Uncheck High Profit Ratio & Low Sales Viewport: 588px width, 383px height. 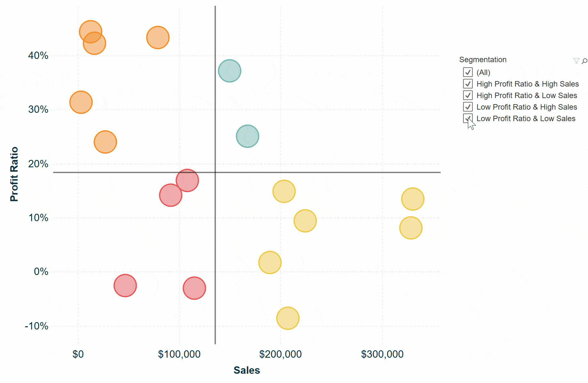[468, 96]
